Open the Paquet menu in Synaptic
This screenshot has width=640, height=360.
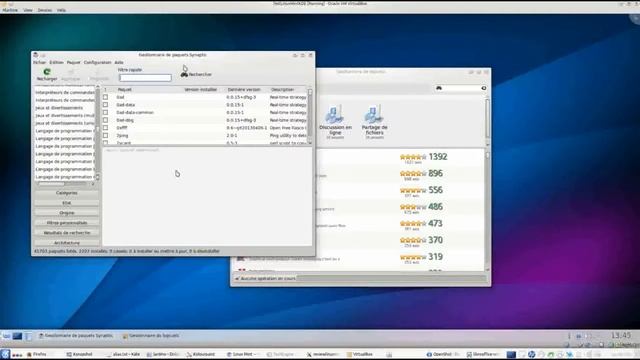tap(73, 62)
